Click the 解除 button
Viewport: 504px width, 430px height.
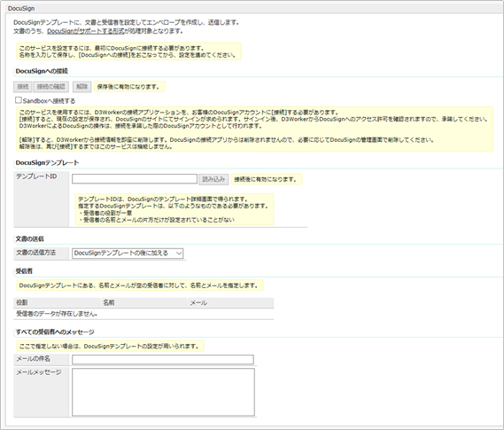point(82,87)
